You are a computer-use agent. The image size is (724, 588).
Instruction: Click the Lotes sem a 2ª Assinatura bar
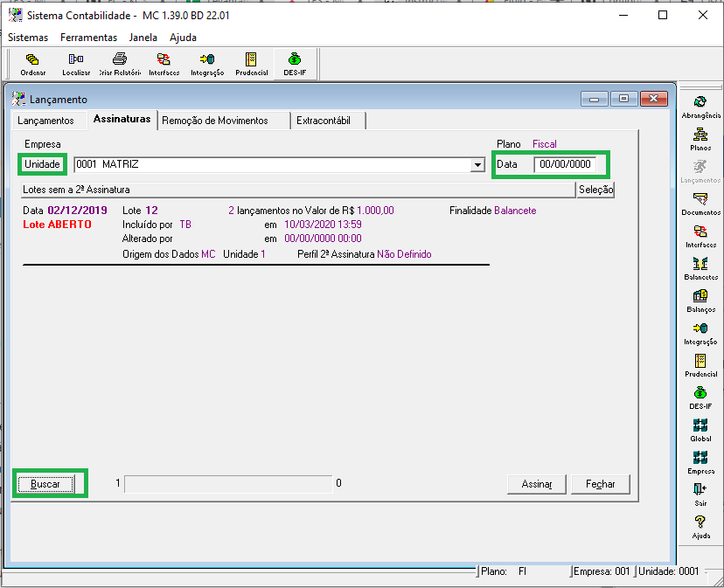tap(299, 190)
